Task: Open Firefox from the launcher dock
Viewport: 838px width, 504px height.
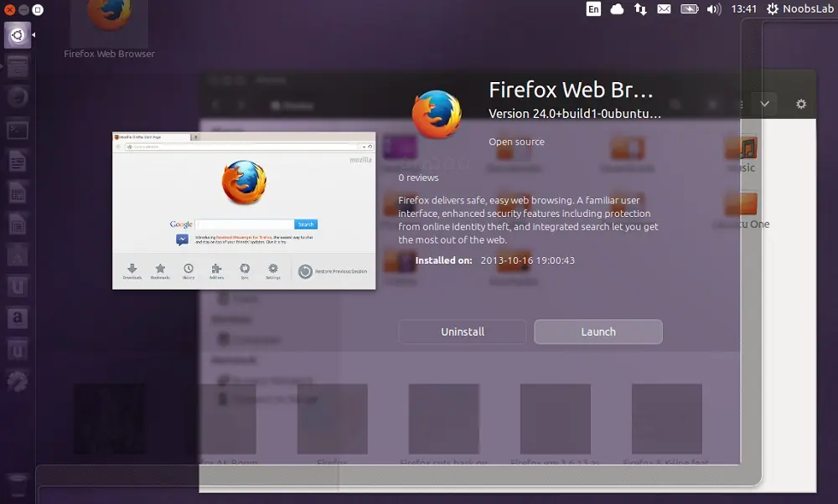Action: coord(18,98)
